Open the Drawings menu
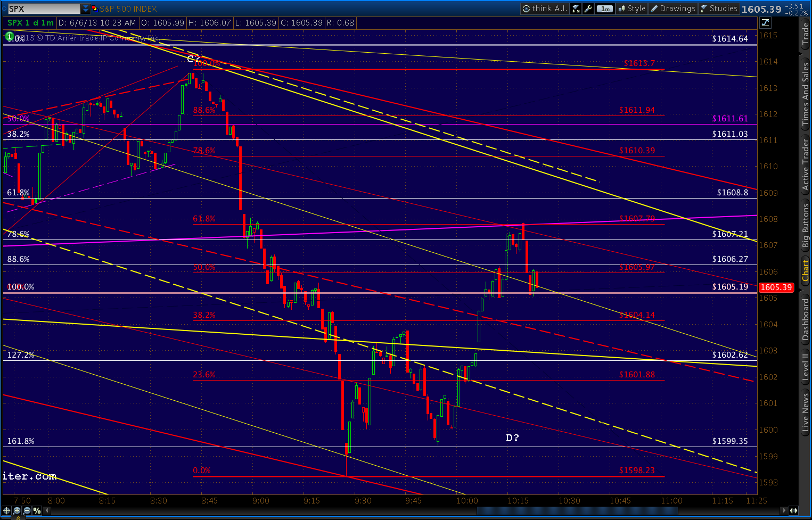 [674, 9]
